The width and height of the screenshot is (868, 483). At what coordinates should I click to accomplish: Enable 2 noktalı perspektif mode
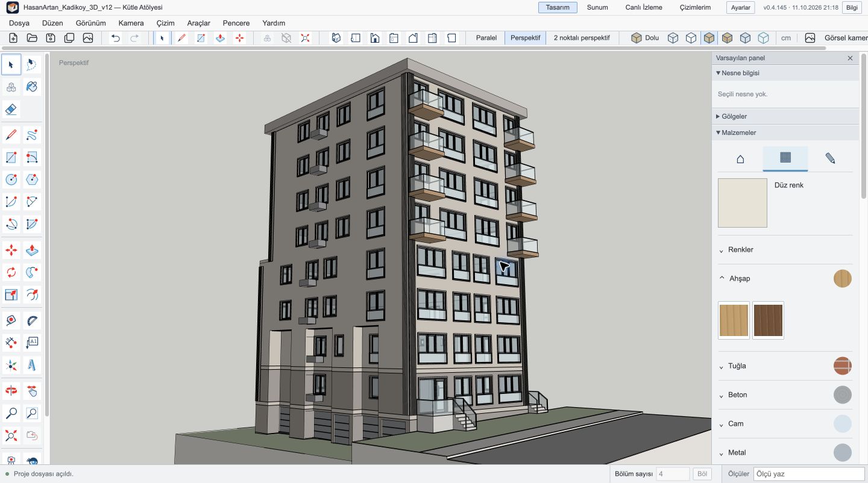[582, 38]
